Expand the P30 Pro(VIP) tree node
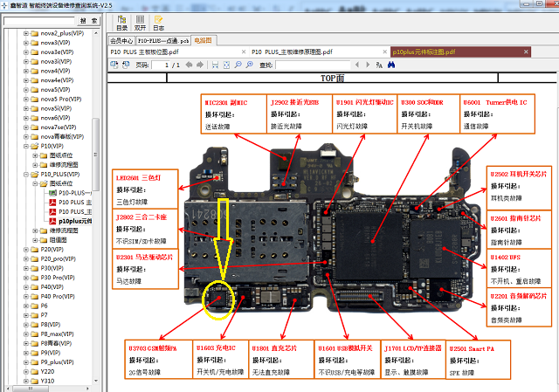Screen dimensions: 559x392 coord(26,278)
